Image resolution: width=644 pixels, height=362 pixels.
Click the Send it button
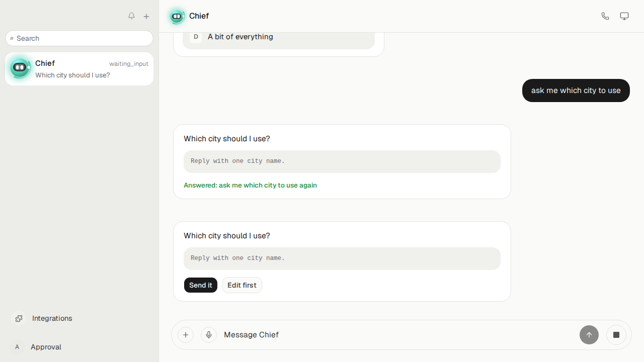point(201,285)
